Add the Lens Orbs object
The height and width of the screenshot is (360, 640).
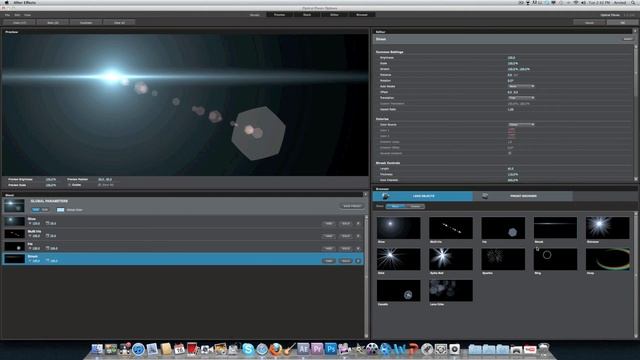(451, 291)
